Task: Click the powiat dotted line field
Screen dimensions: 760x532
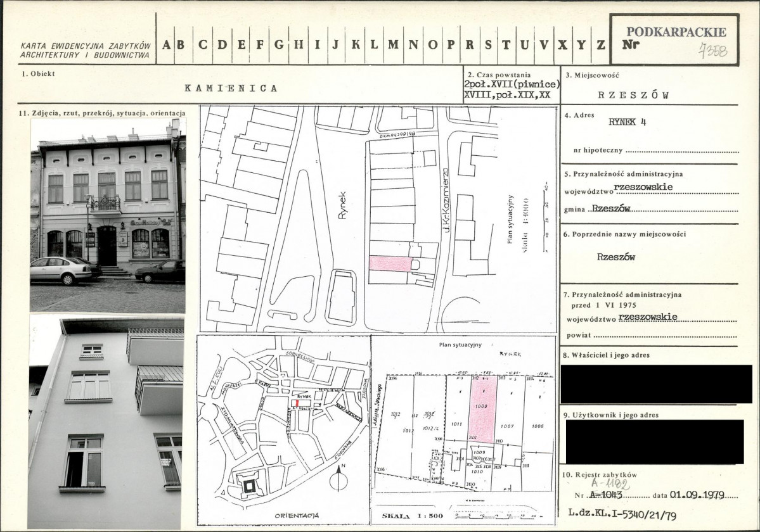Action: point(665,336)
